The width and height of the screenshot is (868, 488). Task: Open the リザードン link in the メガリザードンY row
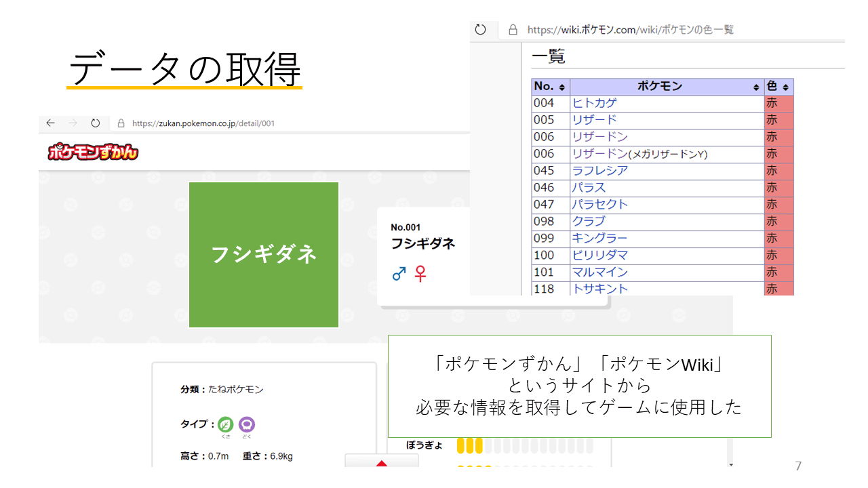[600, 154]
